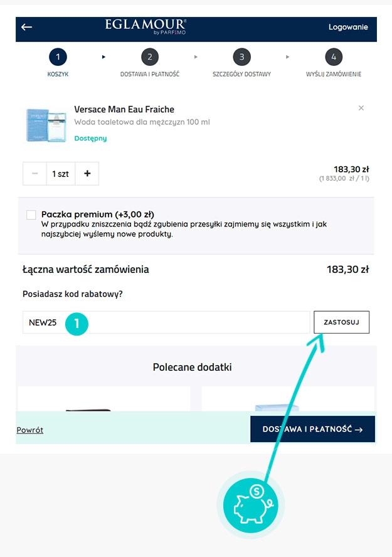The image size is (392, 557).
Task: Proceed with Dostawa i płatność button
Action: coord(312,430)
